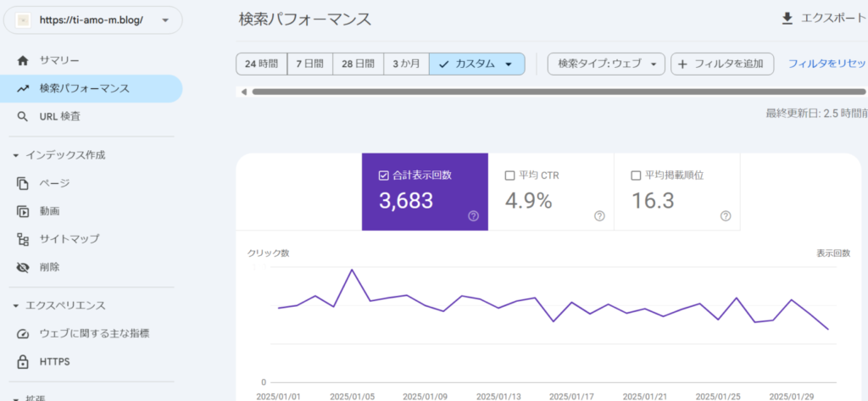Click the ページ pages icon in sidebar
Image resolution: width=868 pixels, height=401 pixels.
[23, 183]
